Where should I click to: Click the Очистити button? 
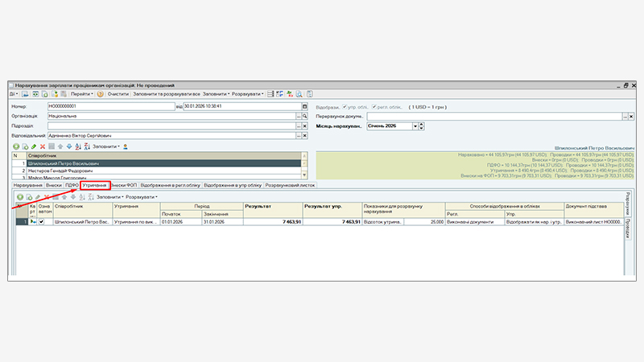(118, 94)
